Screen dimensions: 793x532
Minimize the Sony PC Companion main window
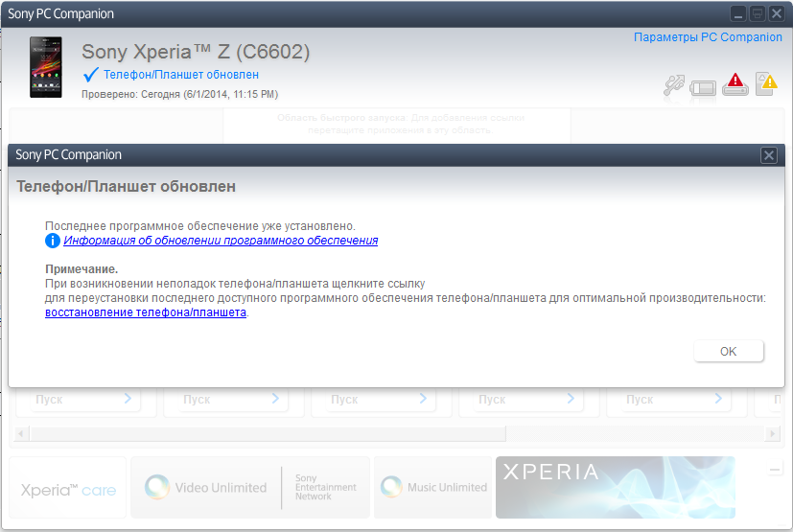tap(738, 14)
